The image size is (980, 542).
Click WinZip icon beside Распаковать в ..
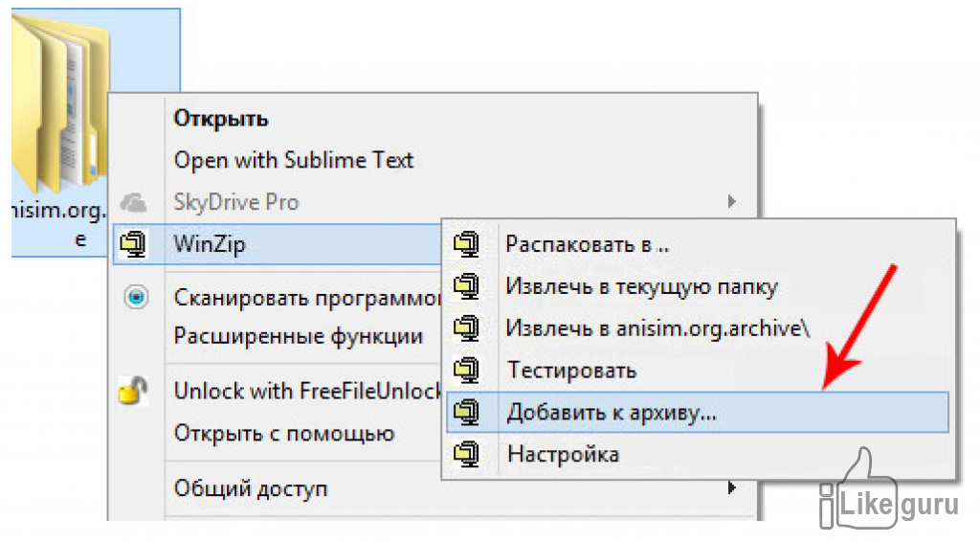click(466, 245)
